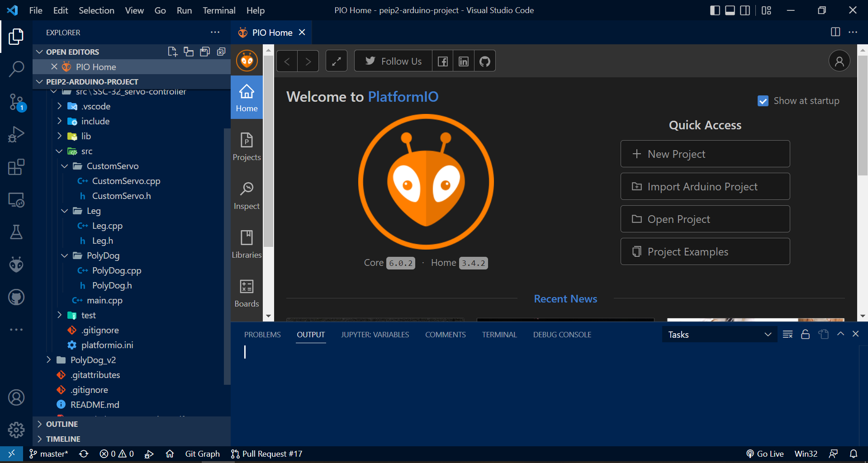Open the Testing flask view
This screenshot has height=463, width=868.
pos(16,232)
